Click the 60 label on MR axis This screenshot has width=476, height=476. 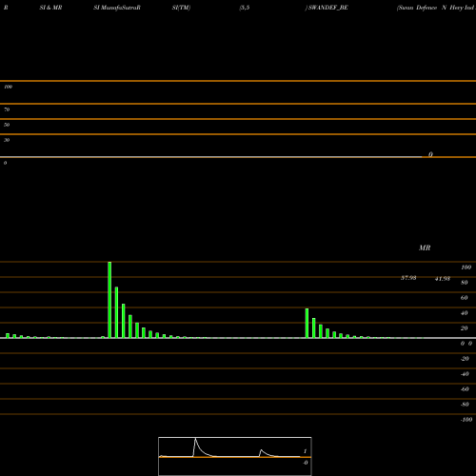tap(465, 298)
